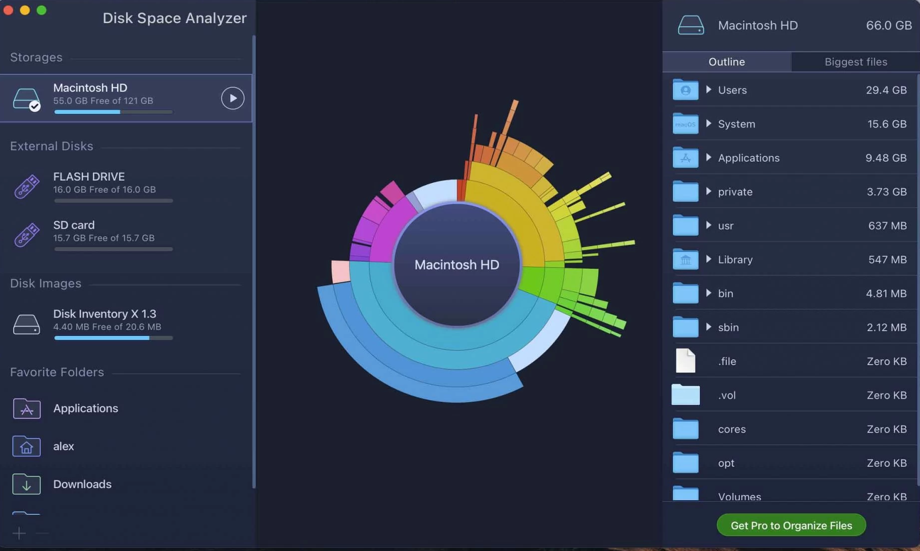This screenshot has height=551, width=920.
Task: Click the Macintosh HD drive icon in Storages
Action: click(26, 99)
